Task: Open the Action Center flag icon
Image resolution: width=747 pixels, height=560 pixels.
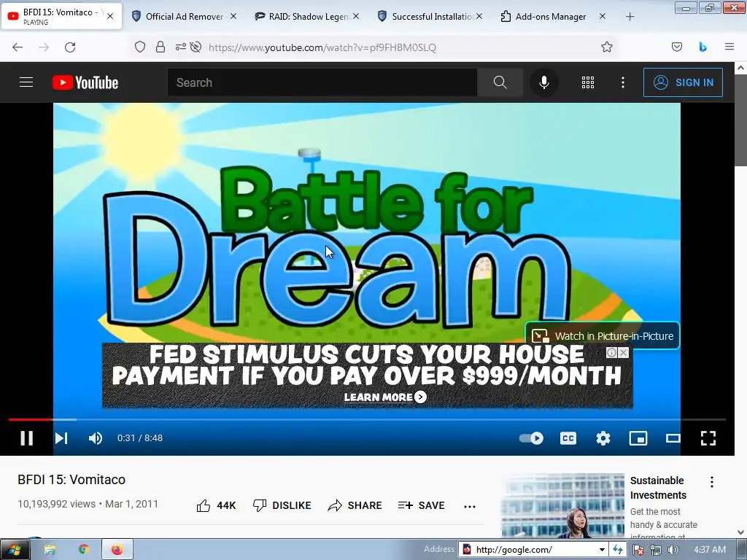Action: pyautogui.click(x=638, y=550)
